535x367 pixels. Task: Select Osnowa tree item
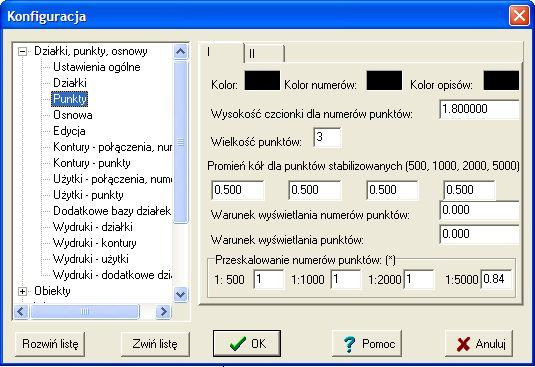[73, 115]
